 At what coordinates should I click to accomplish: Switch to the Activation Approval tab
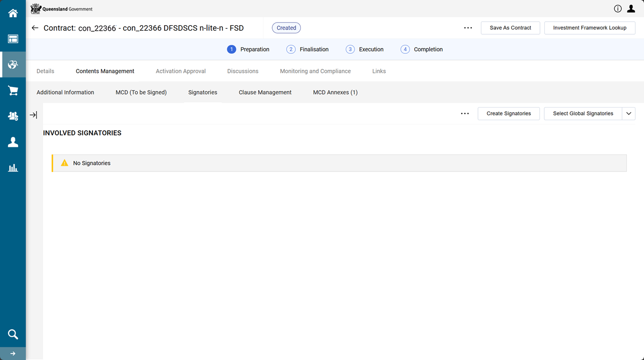(181, 71)
